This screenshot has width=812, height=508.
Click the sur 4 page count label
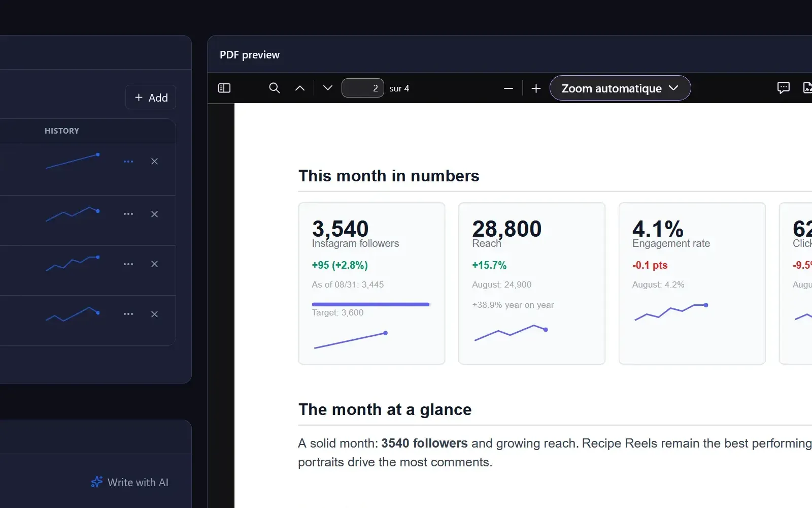click(x=399, y=88)
